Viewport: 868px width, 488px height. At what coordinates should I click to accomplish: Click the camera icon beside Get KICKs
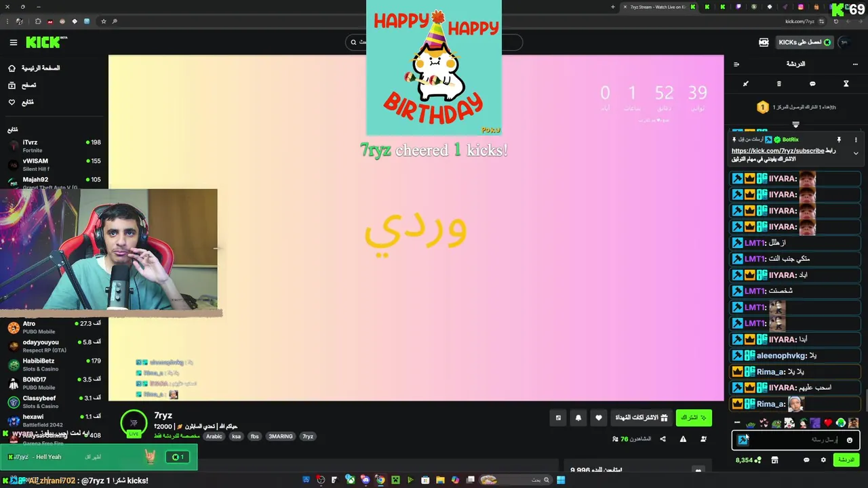764,43
